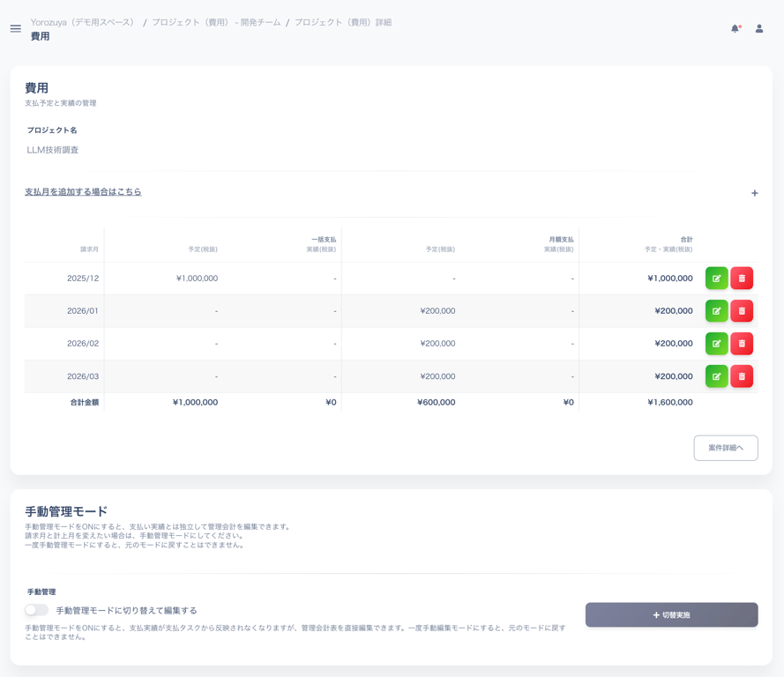The image size is (784, 677).
Task: Open the hamburger navigation menu
Action: pos(16,28)
